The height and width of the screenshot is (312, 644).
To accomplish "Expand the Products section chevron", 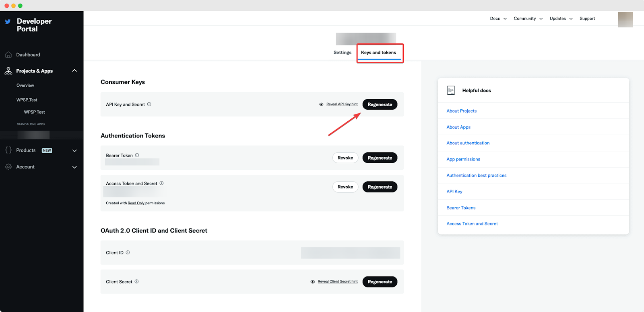I will click(x=74, y=151).
